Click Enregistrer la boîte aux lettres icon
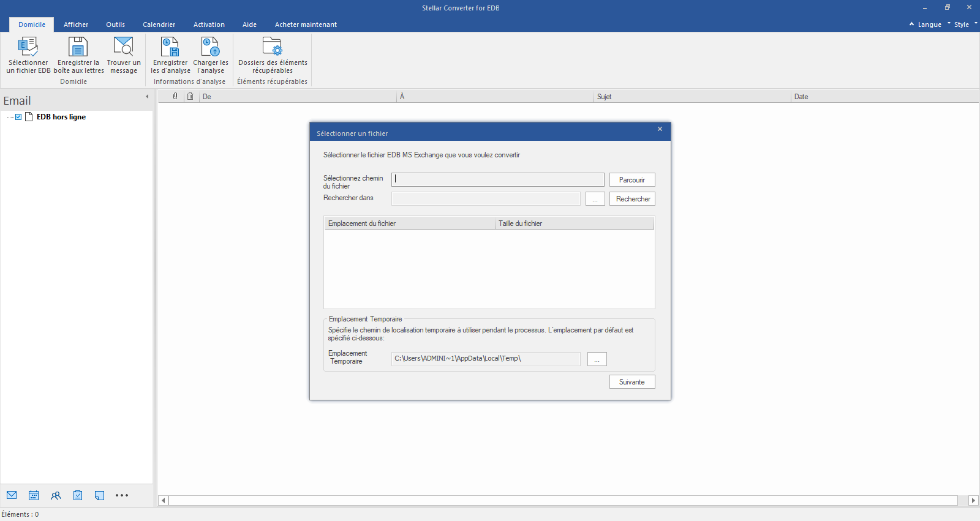This screenshot has width=980, height=521. pyautogui.click(x=78, y=47)
